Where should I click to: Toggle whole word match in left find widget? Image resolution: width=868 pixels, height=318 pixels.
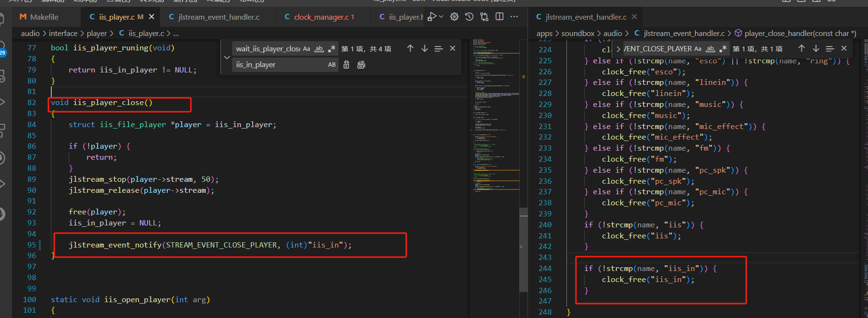pyautogui.click(x=319, y=48)
